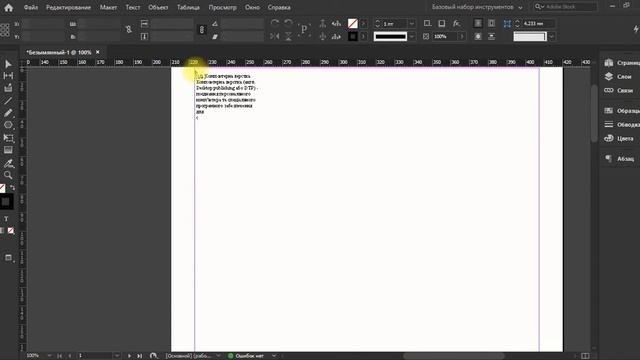Open the Редактирование menu
Screen dimensions: 640x360
(x=68, y=7)
